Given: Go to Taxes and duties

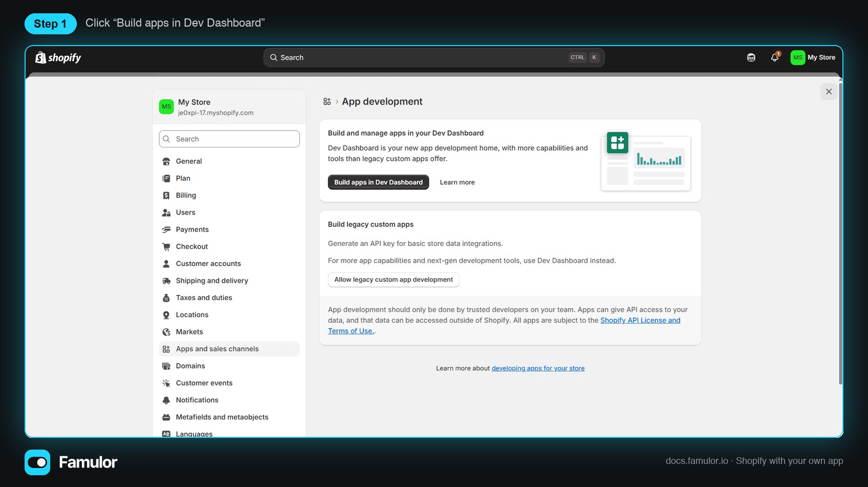Looking at the screenshot, I should [229, 298].
